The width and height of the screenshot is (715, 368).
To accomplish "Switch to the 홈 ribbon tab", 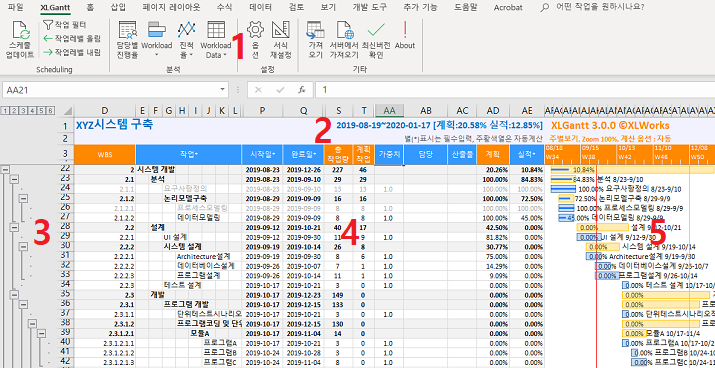I will [x=91, y=7].
